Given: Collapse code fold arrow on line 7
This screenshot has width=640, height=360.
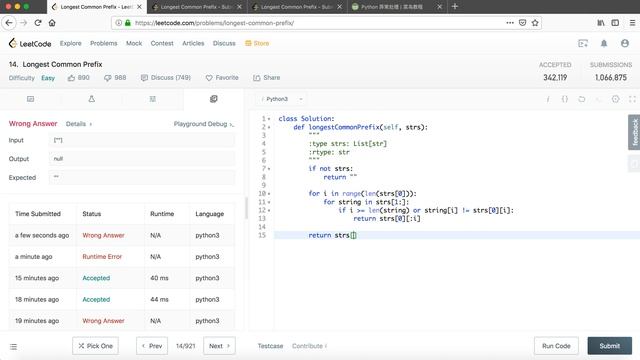Looking at the screenshot, I should coord(269,169).
